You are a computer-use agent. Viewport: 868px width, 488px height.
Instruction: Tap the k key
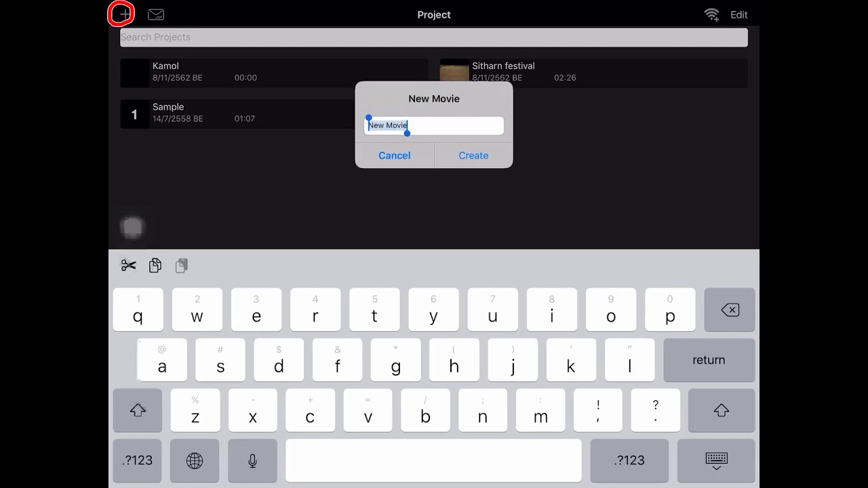coord(571,360)
